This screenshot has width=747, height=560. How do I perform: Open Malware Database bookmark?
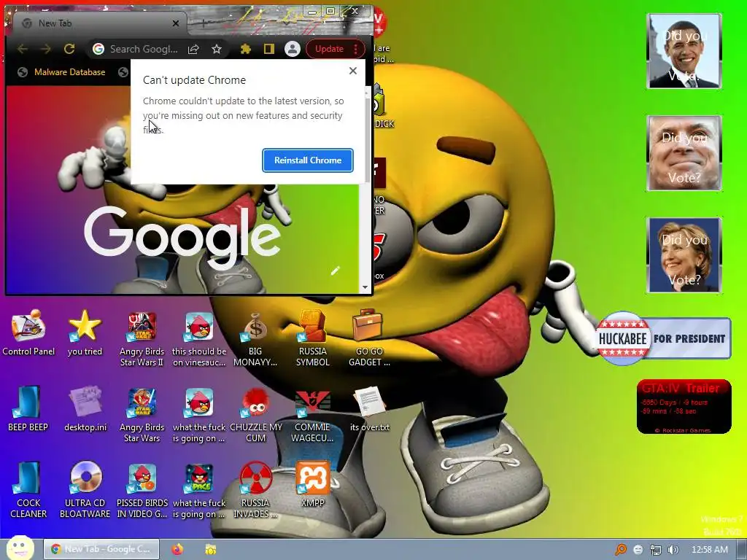point(61,72)
